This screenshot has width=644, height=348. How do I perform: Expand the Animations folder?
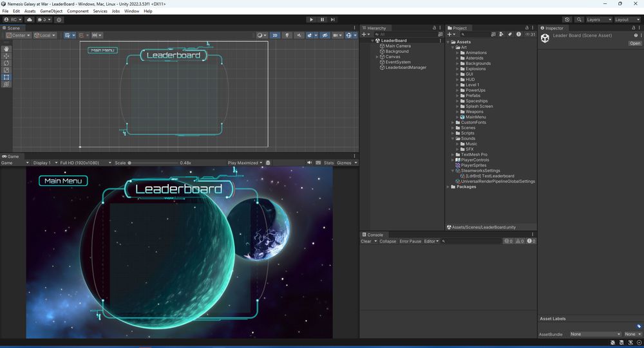(x=457, y=53)
